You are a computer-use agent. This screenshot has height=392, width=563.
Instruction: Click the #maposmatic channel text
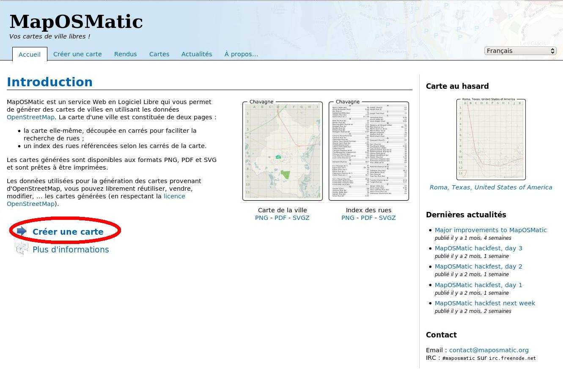tap(459, 358)
